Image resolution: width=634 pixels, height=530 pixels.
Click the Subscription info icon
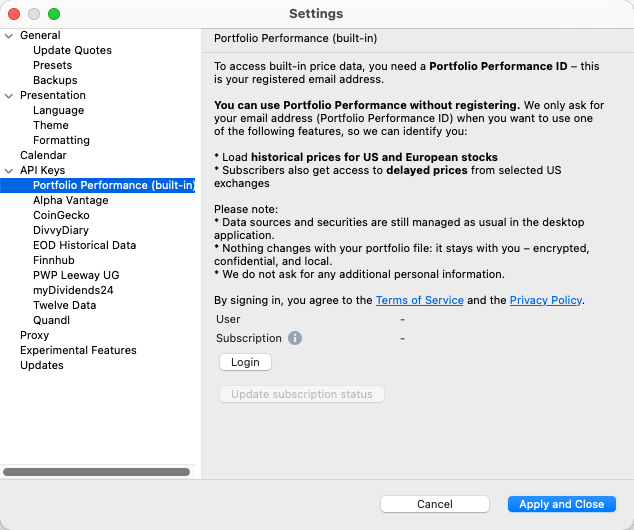[x=295, y=338]
